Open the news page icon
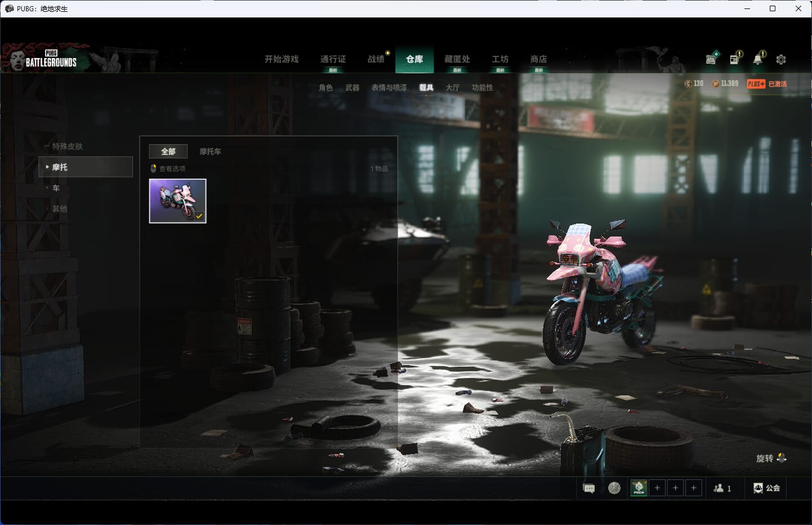 (x=735, y=59)
